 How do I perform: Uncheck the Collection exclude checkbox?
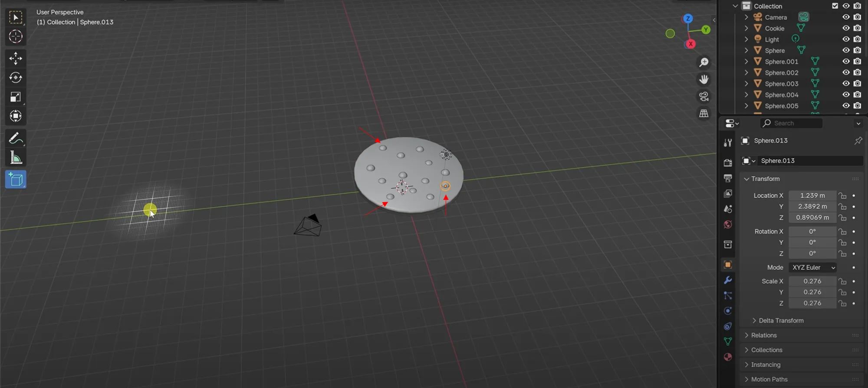click(x=835, y=6)
